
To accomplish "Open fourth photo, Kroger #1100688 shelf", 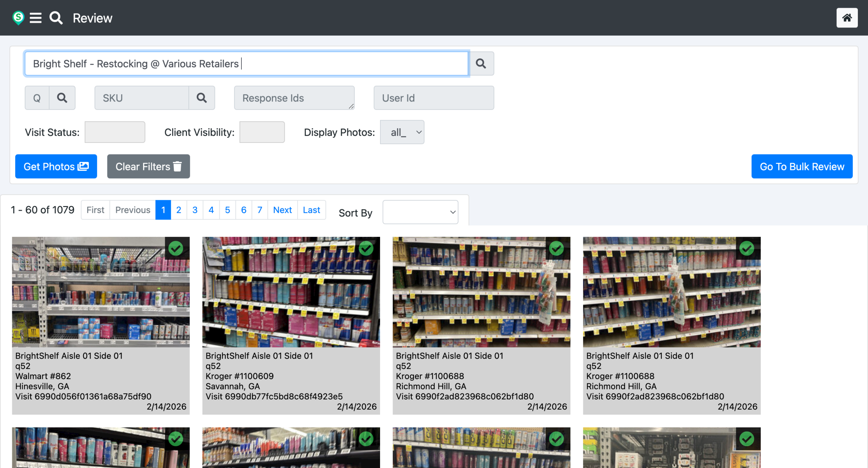I will (672, 292).
